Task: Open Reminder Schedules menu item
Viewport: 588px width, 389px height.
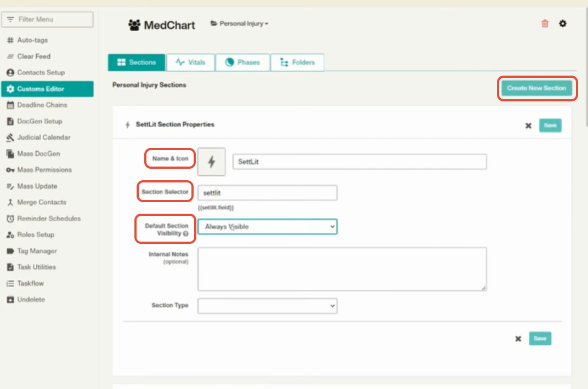Action: click(47, 219)
